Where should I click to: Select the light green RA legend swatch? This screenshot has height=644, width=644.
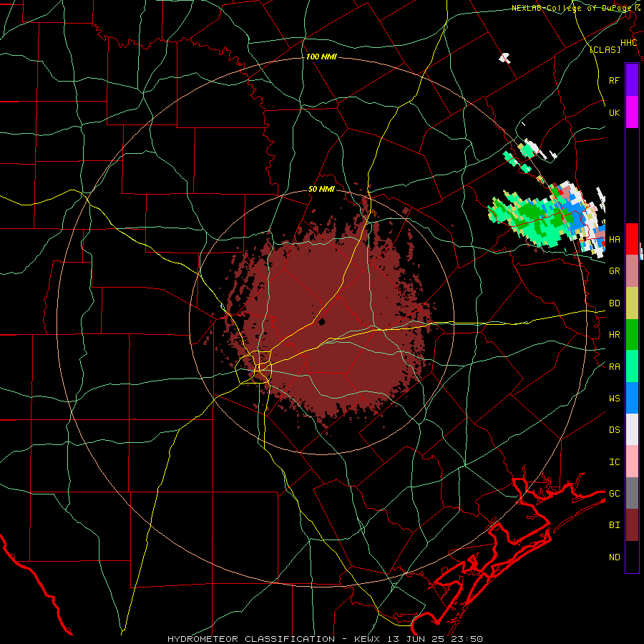click(x=632, y=366)
